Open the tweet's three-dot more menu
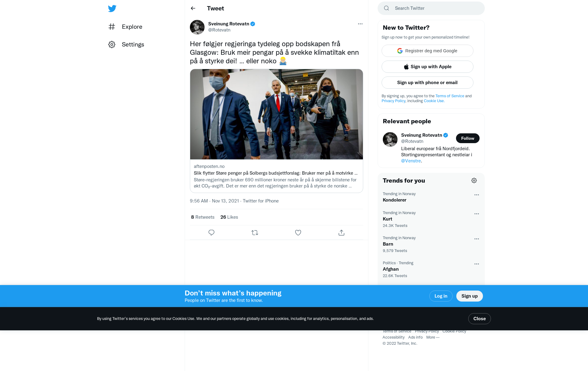 coord(360,24)
